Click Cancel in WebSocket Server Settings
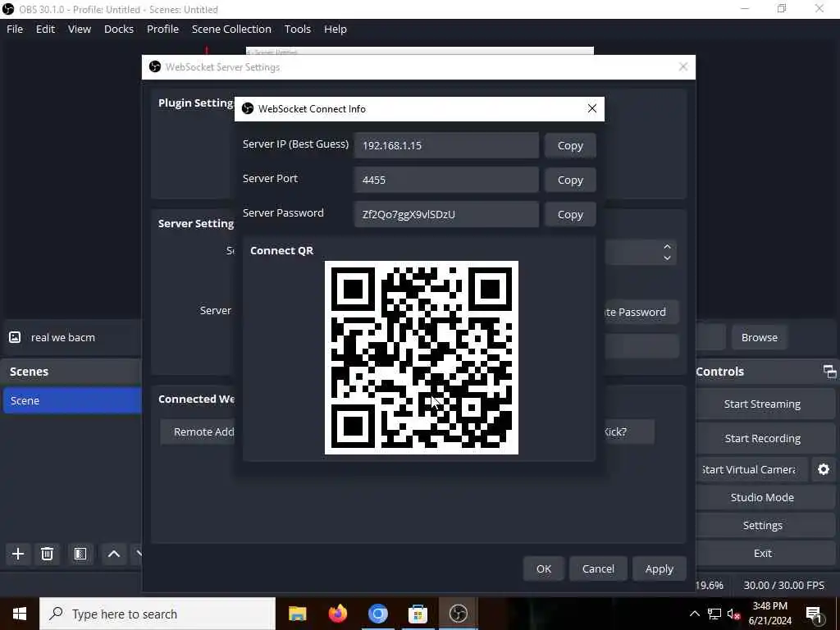Viewport: 840px width, 630px height. point(598,569)
